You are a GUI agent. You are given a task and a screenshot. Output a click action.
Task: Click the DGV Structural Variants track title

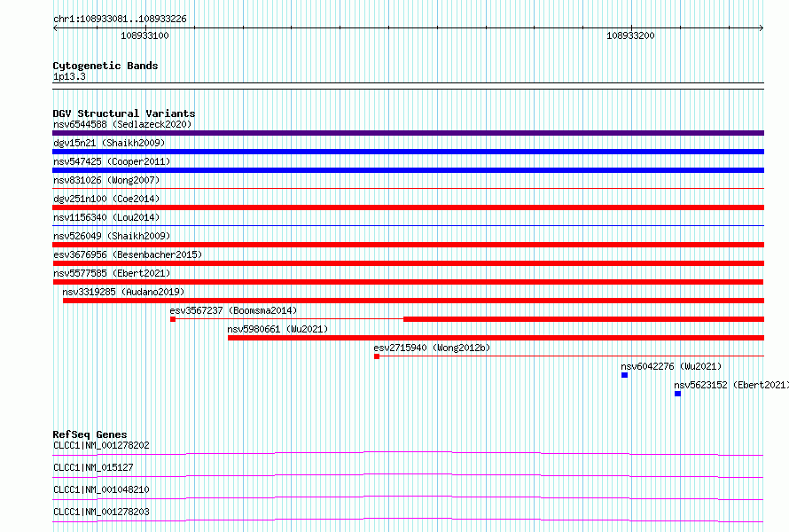(124, 113)
